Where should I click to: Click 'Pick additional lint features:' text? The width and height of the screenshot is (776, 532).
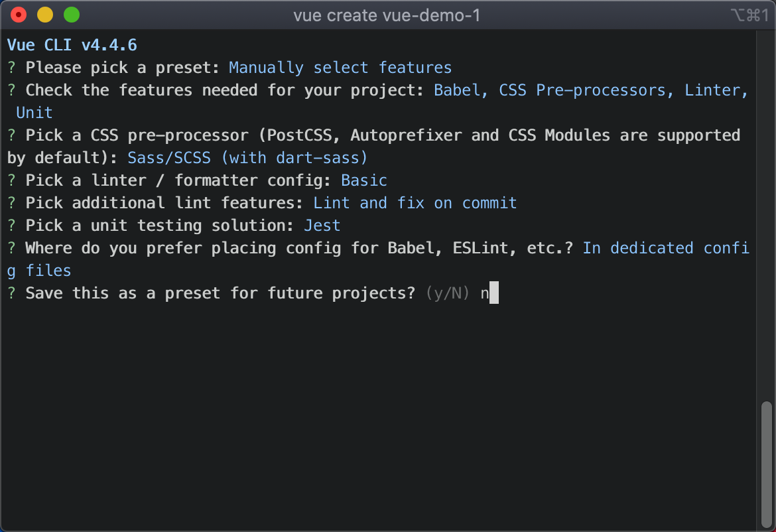[164, 203]
